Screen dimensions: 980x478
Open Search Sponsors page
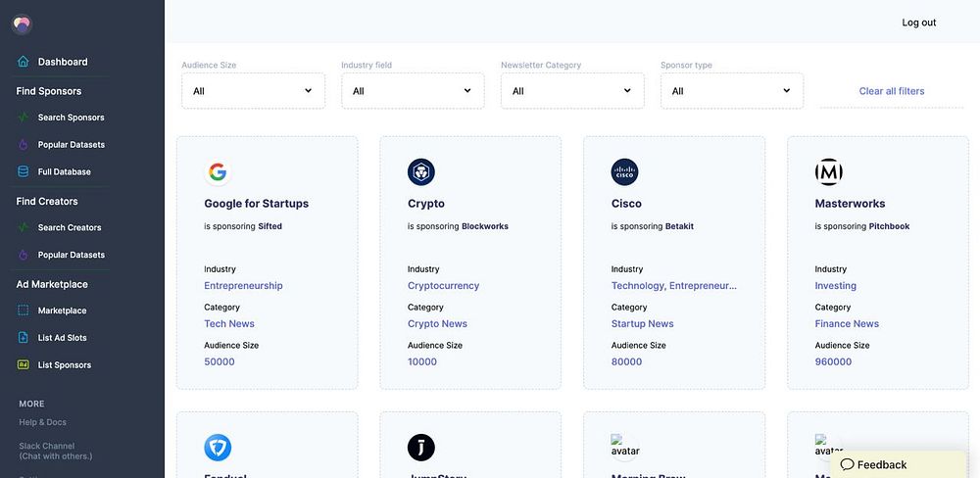tap(71, 118)
